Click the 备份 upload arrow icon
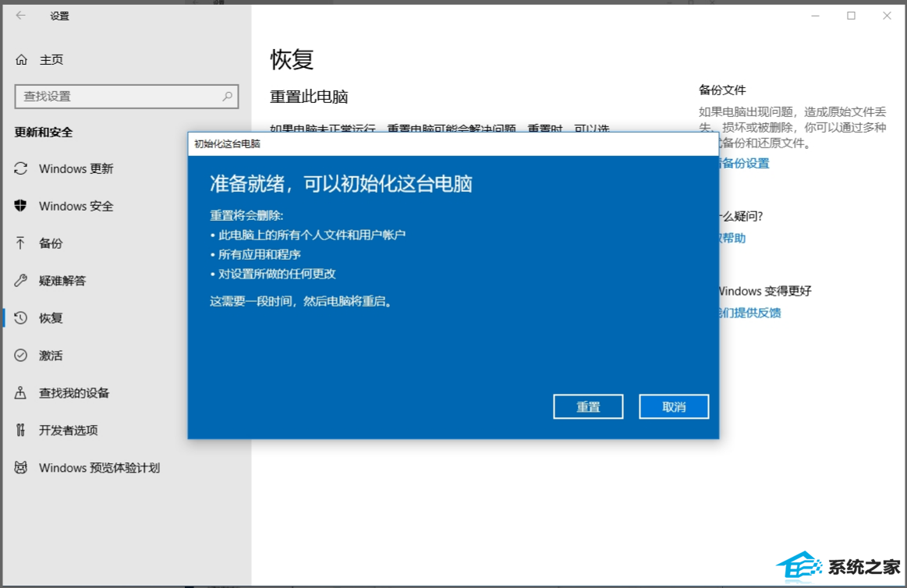The image size is (907, 588). [21, 243]
